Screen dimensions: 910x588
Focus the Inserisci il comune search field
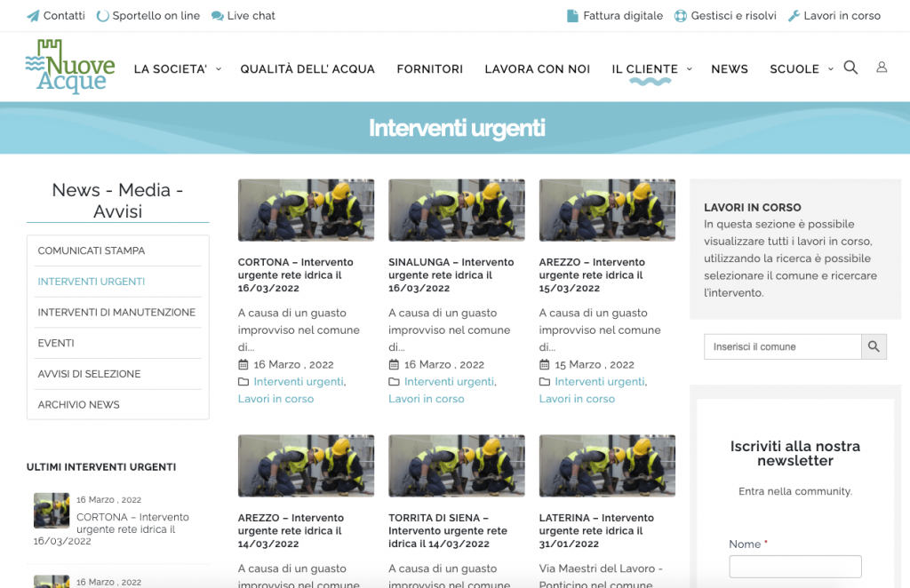[x=782, y=346]
